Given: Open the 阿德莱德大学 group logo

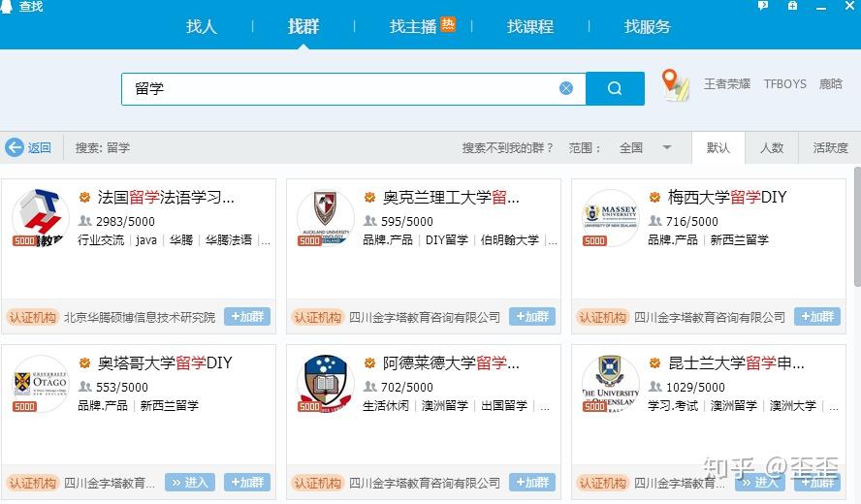Looking at the screenshot, I should 325,384.
